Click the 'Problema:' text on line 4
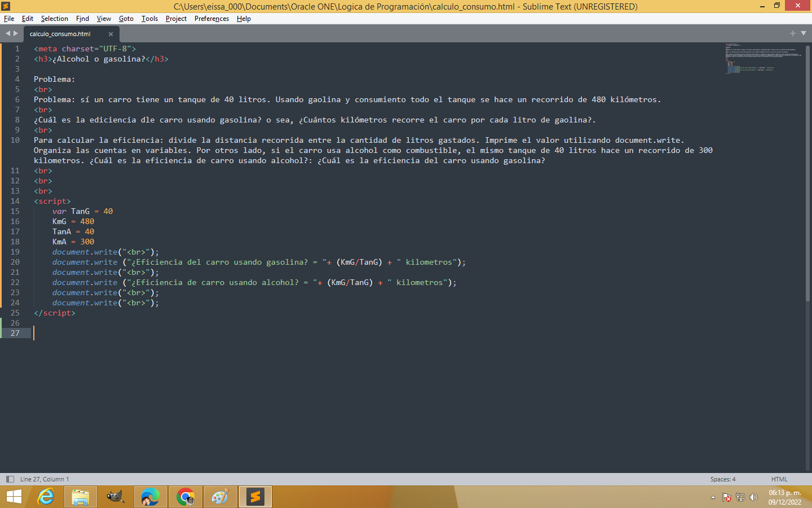812x508 pixels. click(x=54, y=79)
